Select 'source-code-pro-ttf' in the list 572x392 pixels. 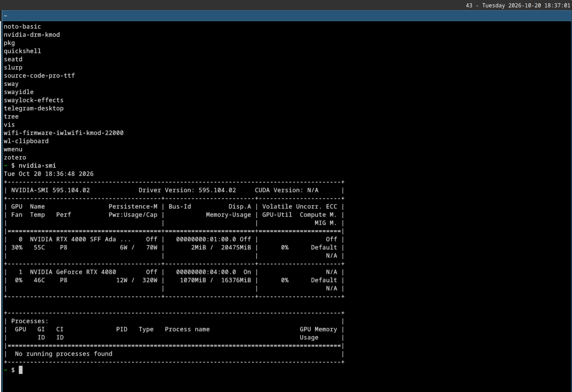[39, 76]
